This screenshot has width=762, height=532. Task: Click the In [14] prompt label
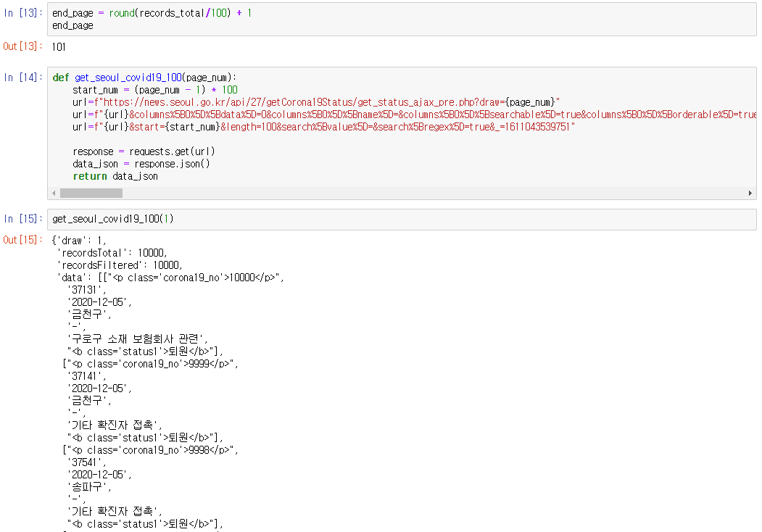(23, 78)
